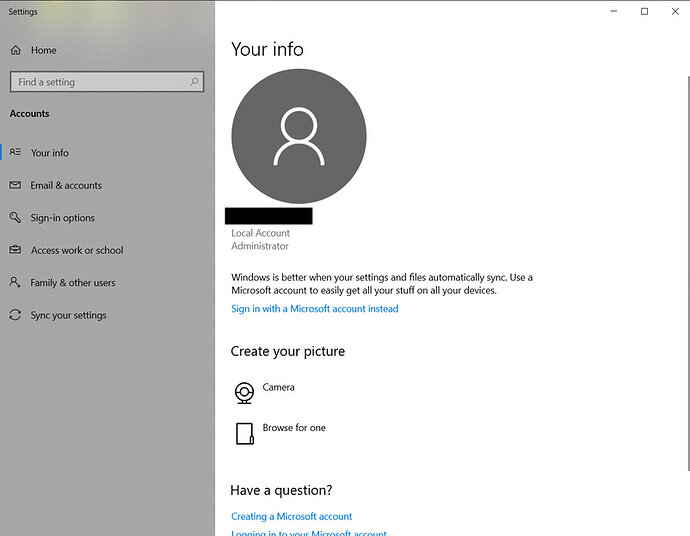Select Your info in sidebar
690x536 pixels.
(107, 153)
